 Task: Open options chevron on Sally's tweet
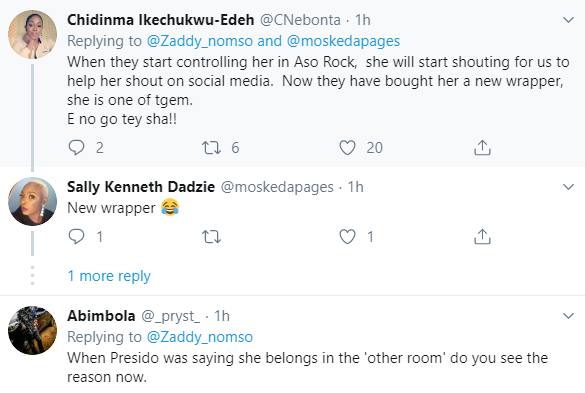pos(568,187)
